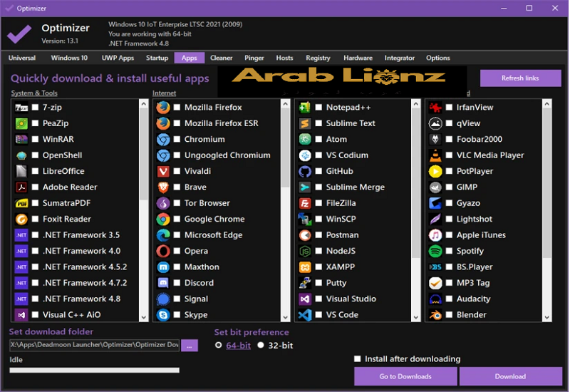Click the Notepad++ icon
The image size is (570, 392).
point(305,108)
